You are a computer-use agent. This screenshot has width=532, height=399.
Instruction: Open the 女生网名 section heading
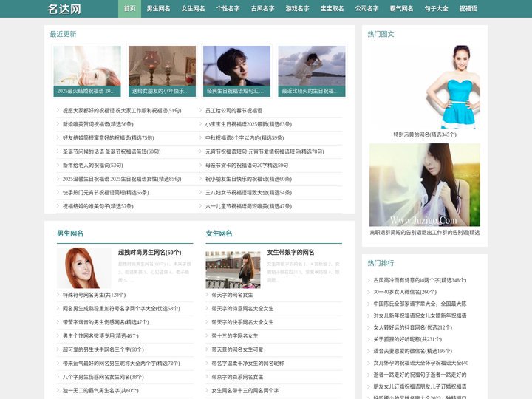pos(219,233)
